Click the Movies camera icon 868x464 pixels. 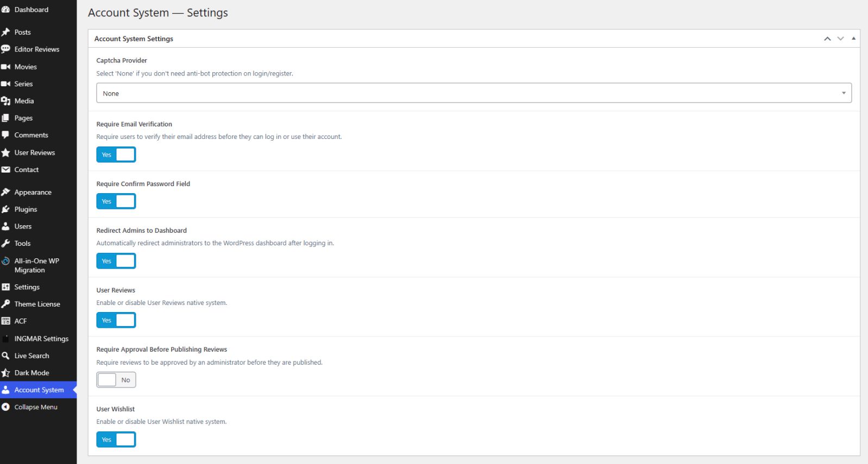(5, 67)
